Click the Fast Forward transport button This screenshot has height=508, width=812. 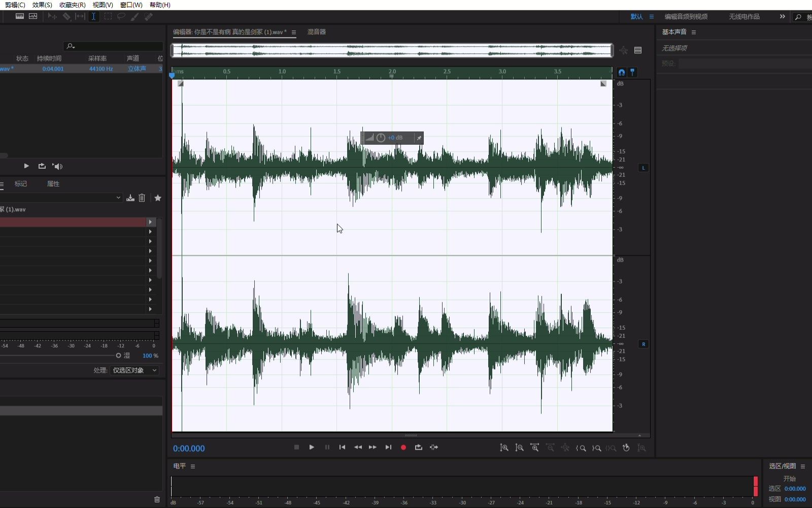point(373,448)
